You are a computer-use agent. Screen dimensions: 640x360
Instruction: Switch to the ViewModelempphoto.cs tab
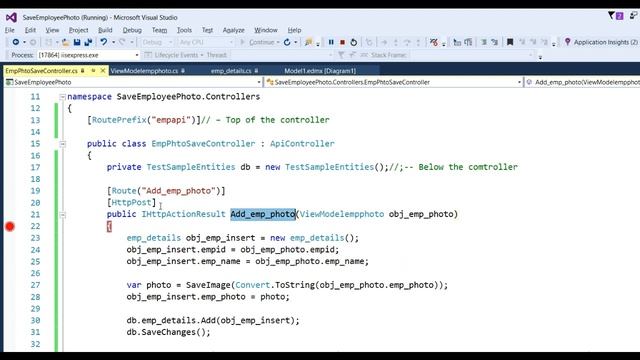point(144,71)
